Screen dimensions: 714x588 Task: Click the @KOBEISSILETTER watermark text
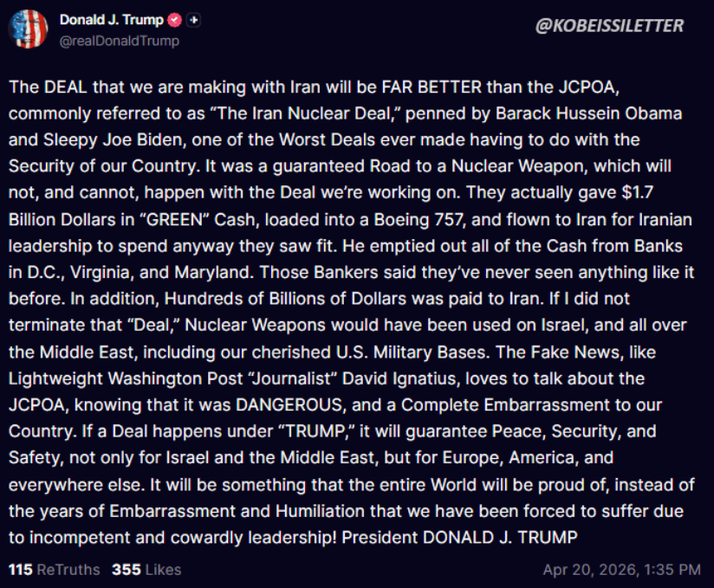(610, 25)
